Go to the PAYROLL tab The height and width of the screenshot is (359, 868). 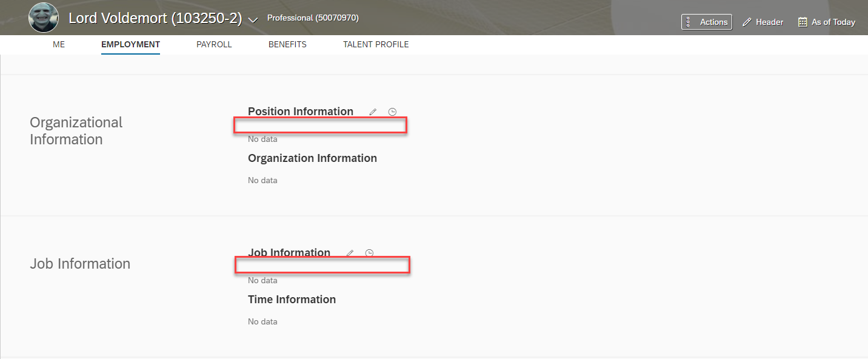pyautogui.click(x=214, y=44)
